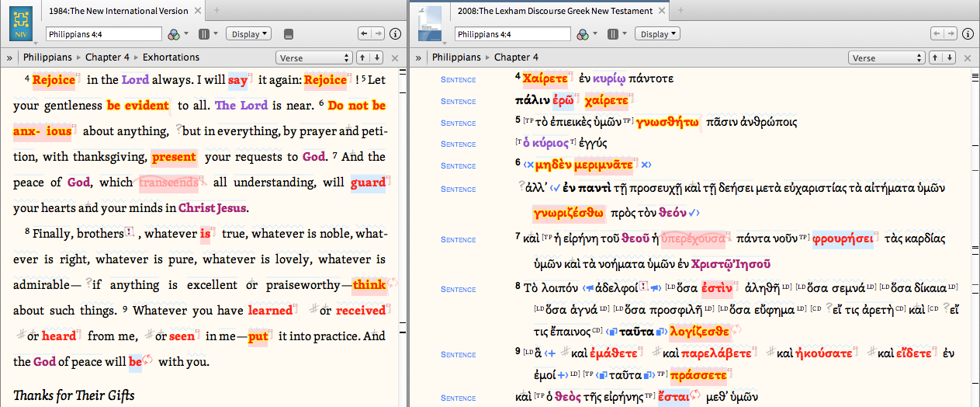
Task: Select the New International Version tab
Action: (x=118, y=11)
